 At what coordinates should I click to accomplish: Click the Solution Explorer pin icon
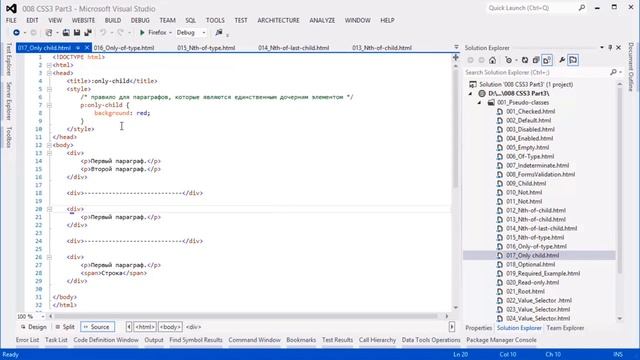[x=610, y=48]
